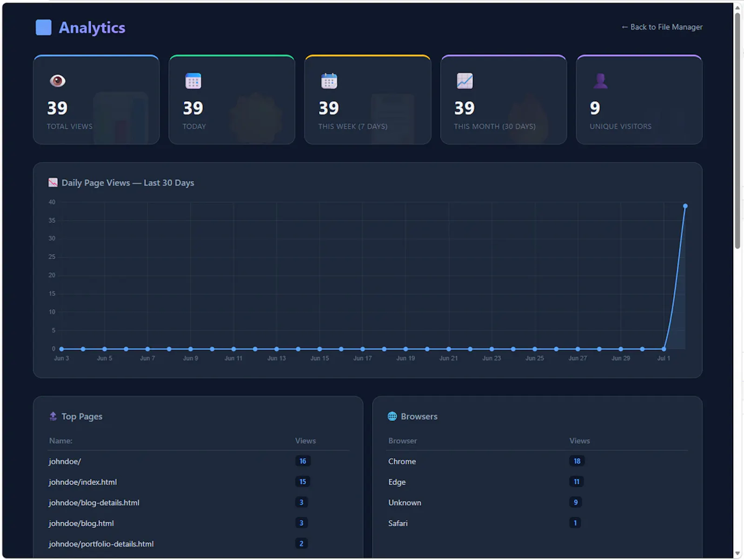The height and width of the screenshot is (560, 744).
Task: Select the johndoe/blog.html row
Action: (x=199, y=523)
